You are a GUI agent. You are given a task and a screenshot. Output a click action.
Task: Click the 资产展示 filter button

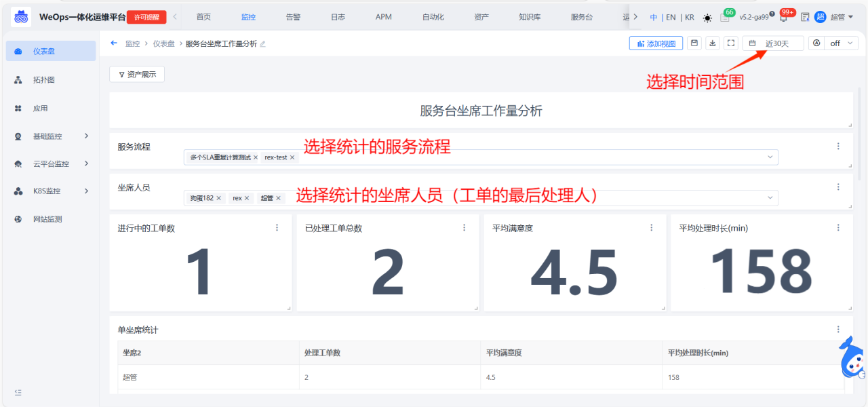tap(137, 75)
